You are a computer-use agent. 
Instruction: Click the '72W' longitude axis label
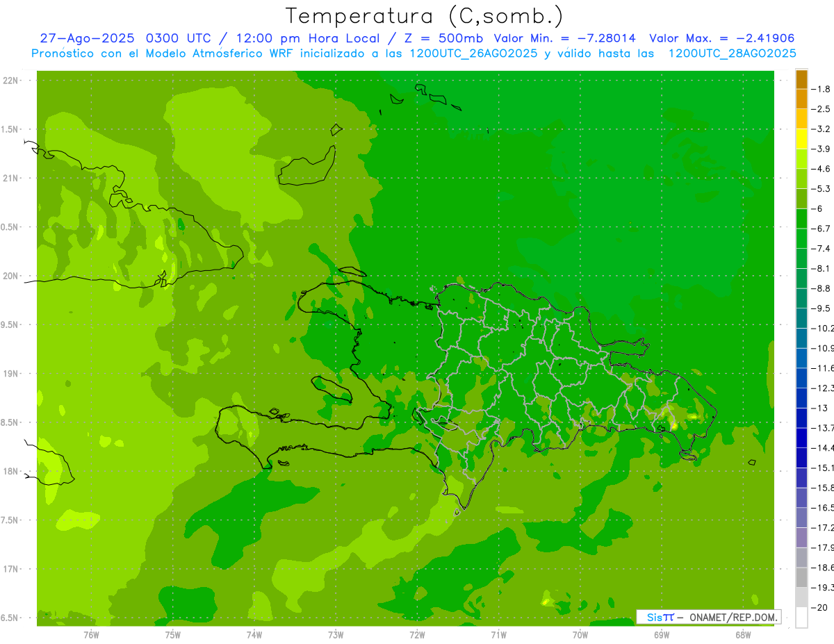tap(417, 635)
